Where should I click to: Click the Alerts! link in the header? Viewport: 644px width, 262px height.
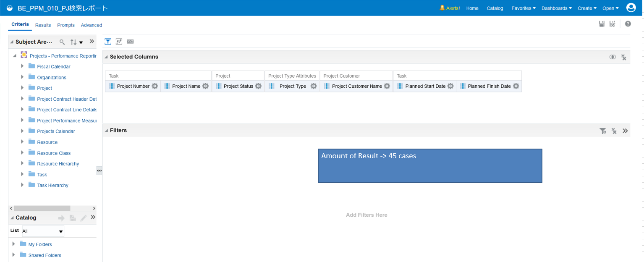point(452,8)
